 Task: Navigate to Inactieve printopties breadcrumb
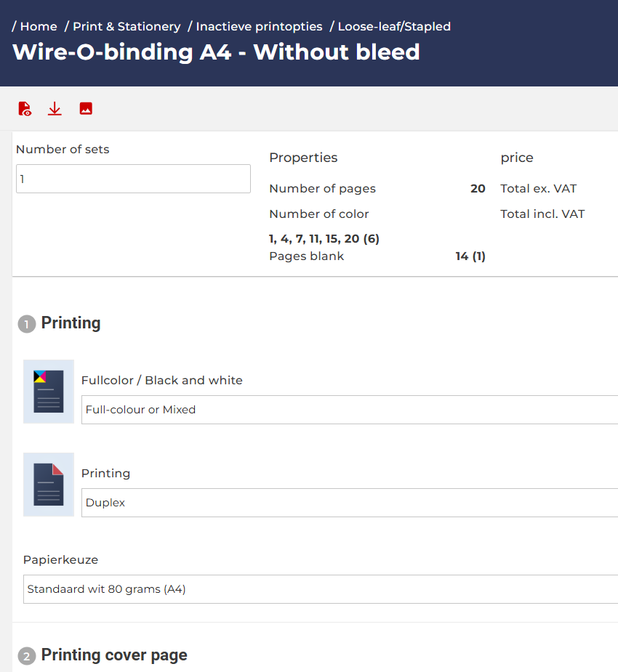click(259, 26)
